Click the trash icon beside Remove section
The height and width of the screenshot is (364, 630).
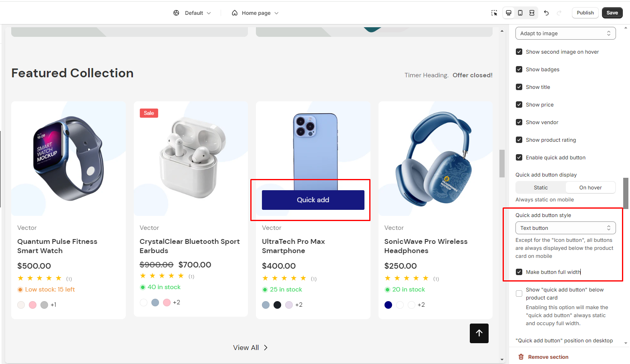click(521, 357)
